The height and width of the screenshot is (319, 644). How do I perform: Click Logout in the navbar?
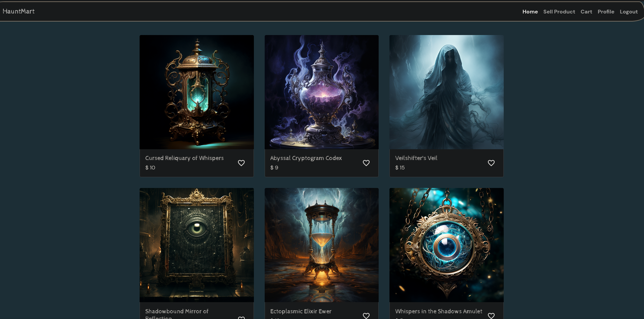pos(628,11)
